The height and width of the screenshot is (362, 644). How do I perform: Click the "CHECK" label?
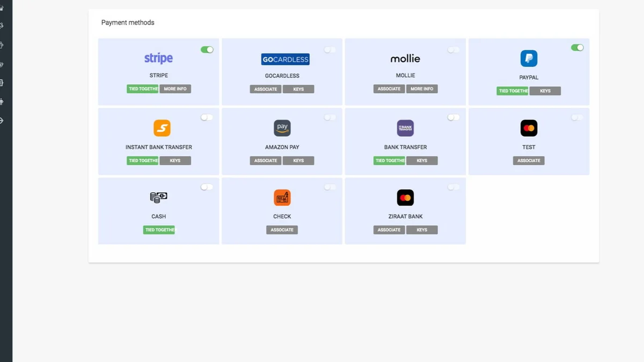tap(282, 217)
